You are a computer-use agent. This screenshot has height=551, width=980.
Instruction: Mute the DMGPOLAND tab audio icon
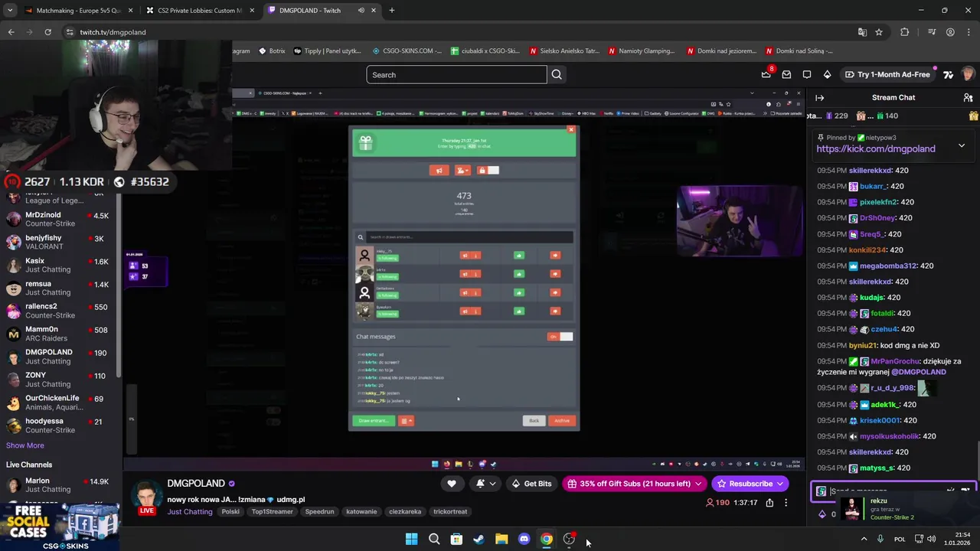361,11
